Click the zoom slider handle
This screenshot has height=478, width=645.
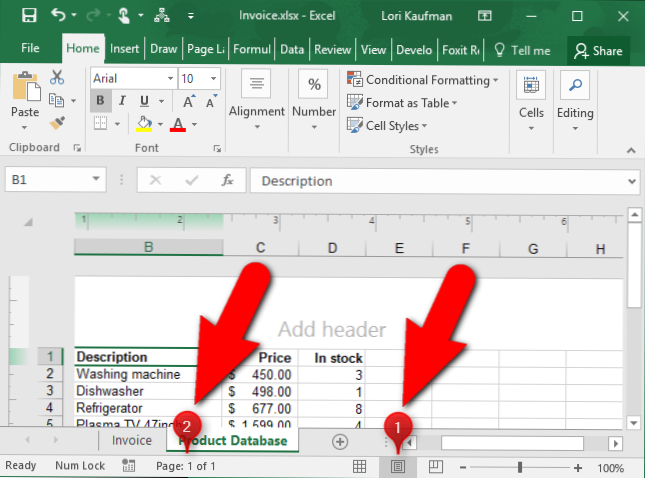(x=520, y=467)
